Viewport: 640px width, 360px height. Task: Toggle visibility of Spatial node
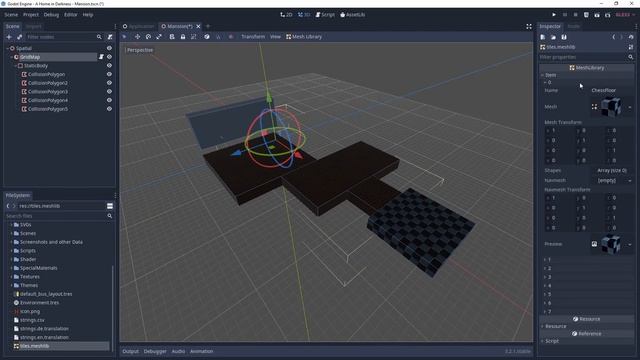tap(109, 48)
